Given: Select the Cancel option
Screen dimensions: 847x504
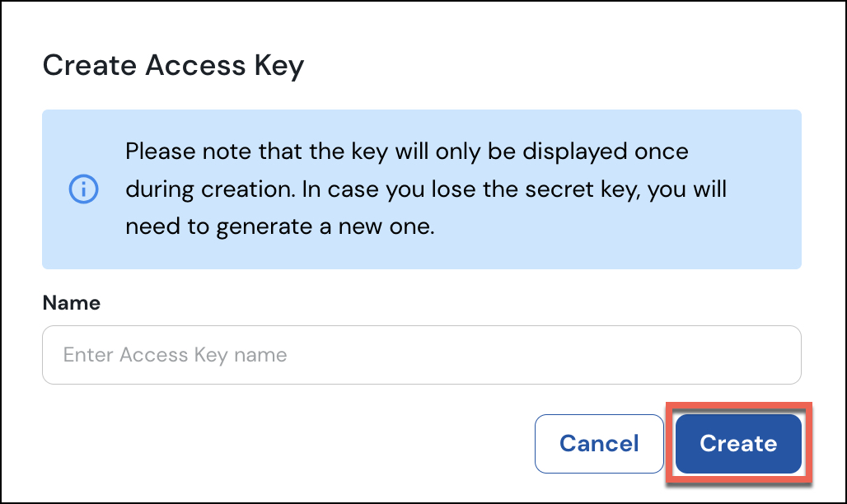Looking at the screenshot, I should click(599, 443).
